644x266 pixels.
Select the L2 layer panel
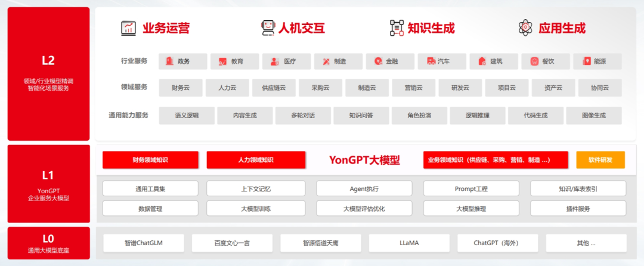pos(49,73)
